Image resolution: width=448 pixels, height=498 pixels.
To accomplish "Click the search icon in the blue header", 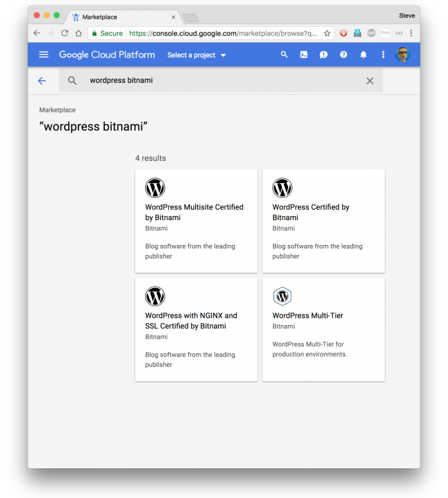I will pos(284,55).
